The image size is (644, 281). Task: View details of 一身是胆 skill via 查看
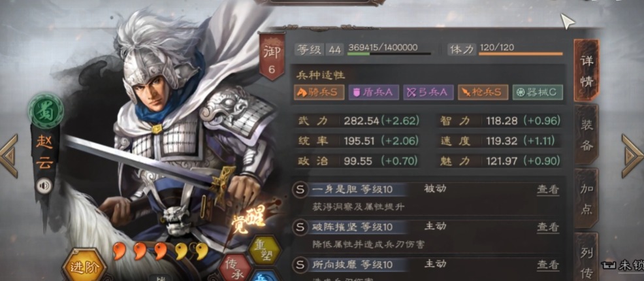548,190
